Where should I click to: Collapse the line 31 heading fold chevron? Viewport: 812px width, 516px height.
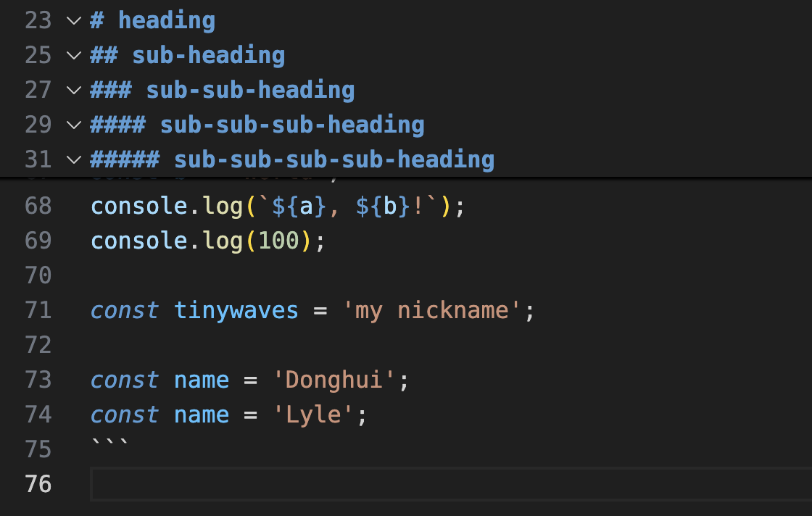tap(73, 159)
